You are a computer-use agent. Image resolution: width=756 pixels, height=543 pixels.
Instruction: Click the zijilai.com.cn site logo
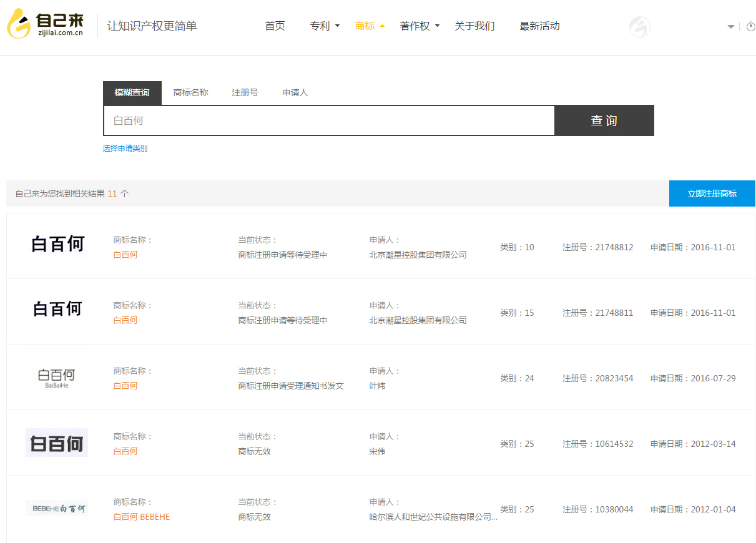(x=45, y=23)
